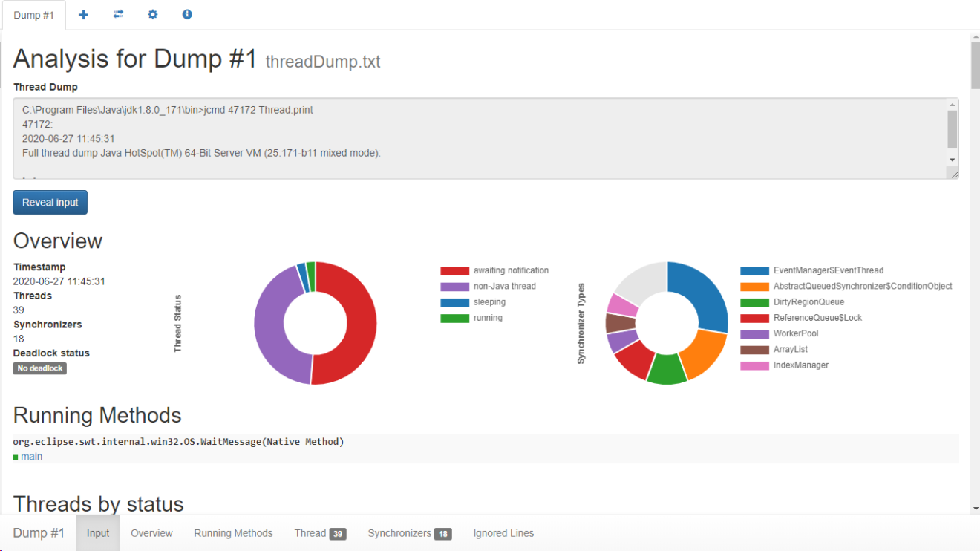This screenshot has width=980, height=551.
Task: Click the thread dump textarea scroll up arrow
Action: [953, 105]
